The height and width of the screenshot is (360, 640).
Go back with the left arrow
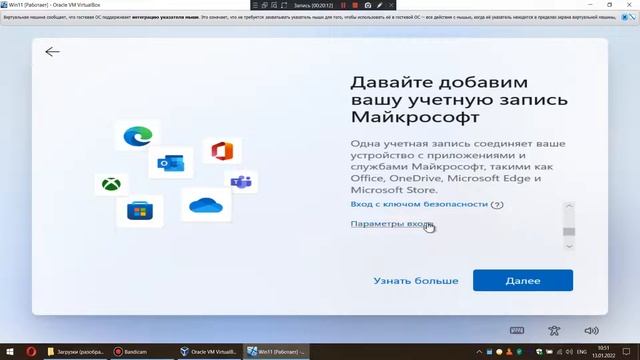pyautogui.click(x=52, y=52)
